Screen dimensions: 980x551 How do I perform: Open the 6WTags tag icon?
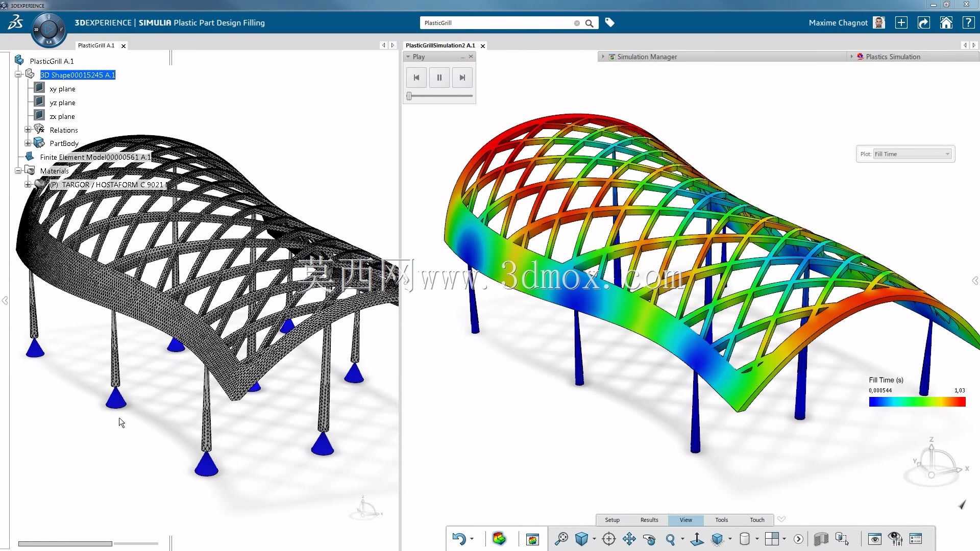(609, 22)
